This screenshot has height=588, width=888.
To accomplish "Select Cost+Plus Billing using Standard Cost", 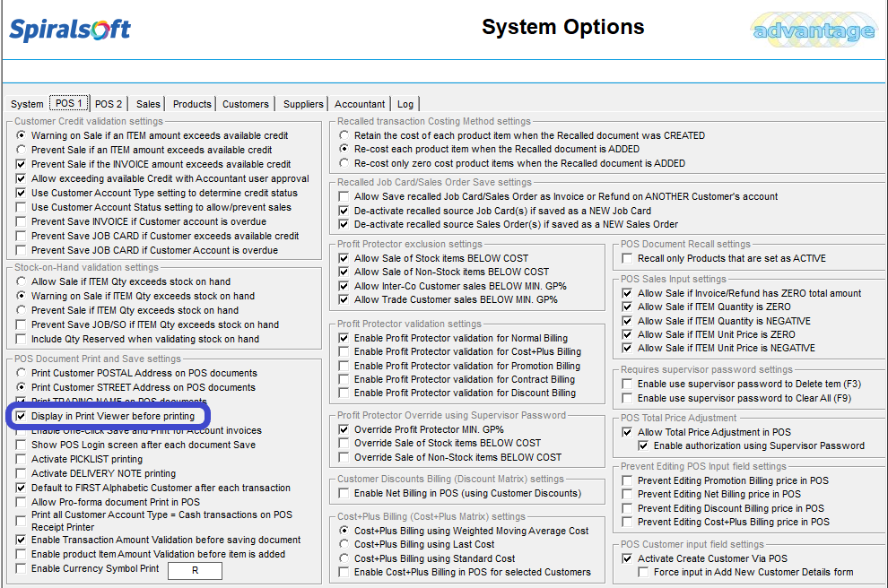I will (x=344, y=558).
